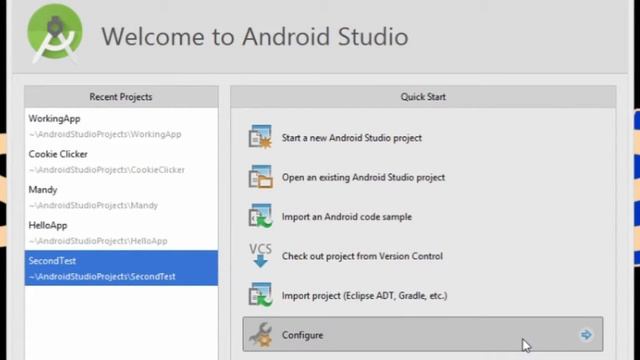The width and height of the screenshot is (640, 360).
Task: Click the ~\AndroidStudioProjects\CookieClicker path
Action: tap(107, 170)
